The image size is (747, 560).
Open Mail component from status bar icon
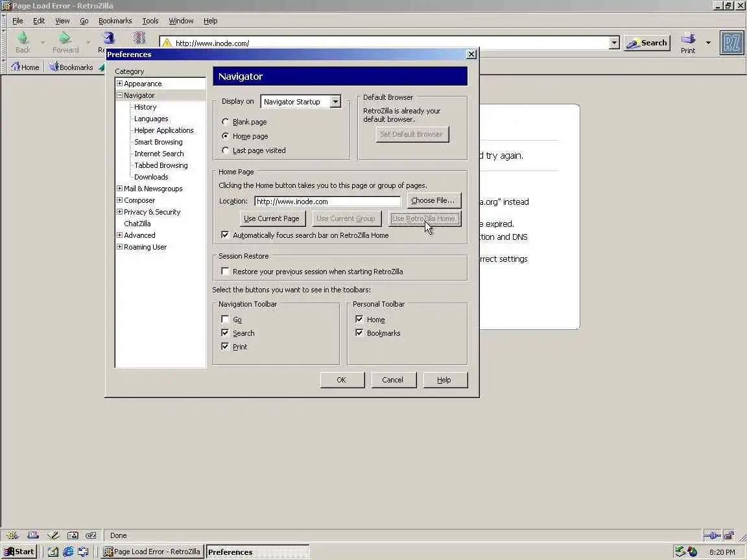[x=32, y=535]
